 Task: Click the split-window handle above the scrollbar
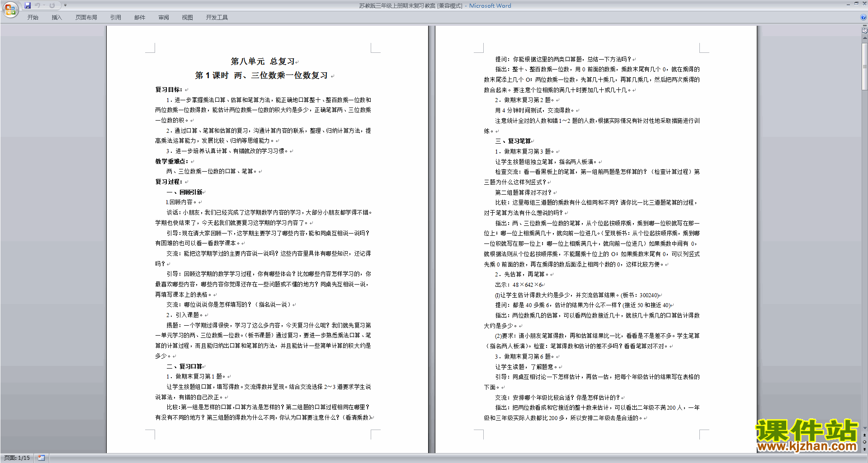[864, 26]
